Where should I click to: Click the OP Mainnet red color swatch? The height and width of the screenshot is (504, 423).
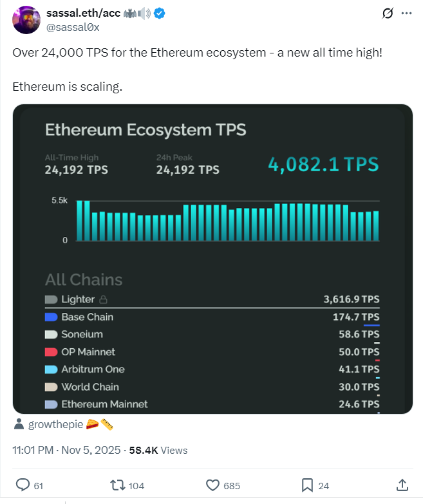coord(52,352)
